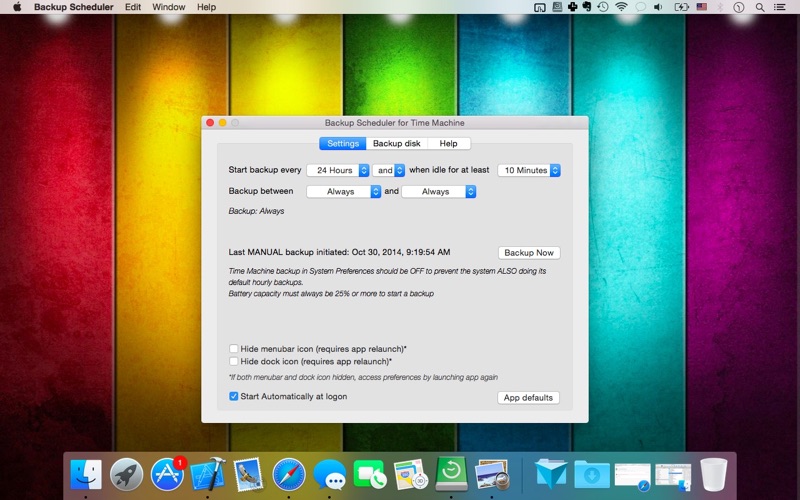Open the Window menu
Viewport: 800px width, 500px height.
[x=168, y=7]
